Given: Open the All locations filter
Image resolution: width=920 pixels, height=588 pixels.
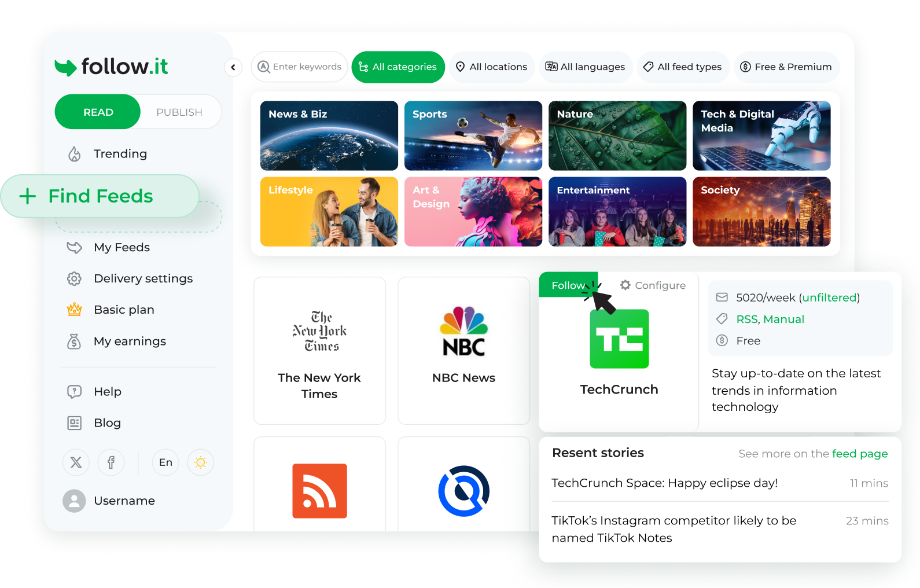Looking at the screenshot, I should [x=492, y=67].
